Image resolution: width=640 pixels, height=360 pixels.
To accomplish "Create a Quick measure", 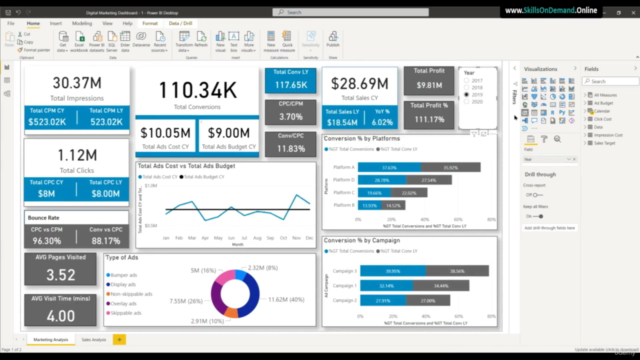I will [x=287, y=41].
